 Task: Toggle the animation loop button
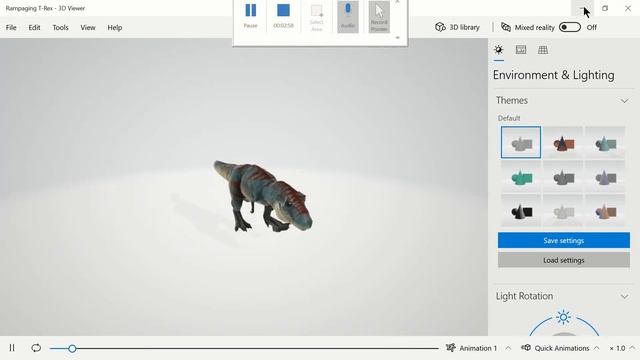(x=36, y=348)
